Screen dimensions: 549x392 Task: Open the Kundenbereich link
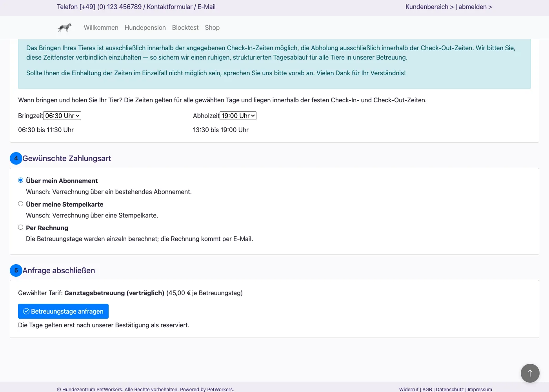point(429,7)
